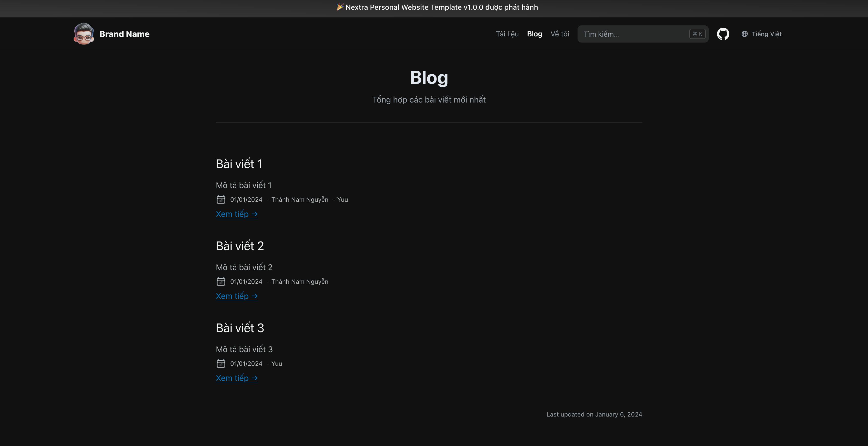Viewport: 868px width, 446px height.
Task: Open the Bài viết 3 title
Action: coord(240,328)
